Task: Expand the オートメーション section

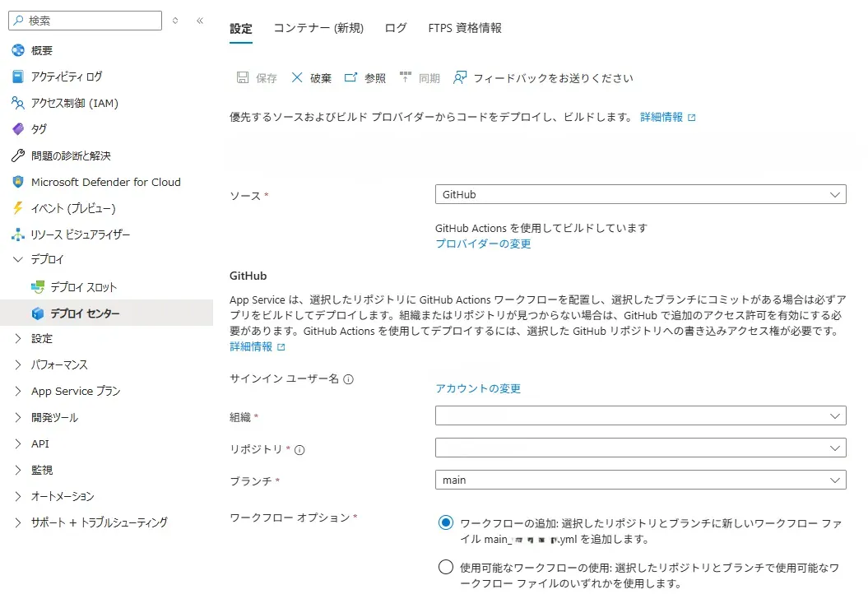Action: (x=18, y=496)
